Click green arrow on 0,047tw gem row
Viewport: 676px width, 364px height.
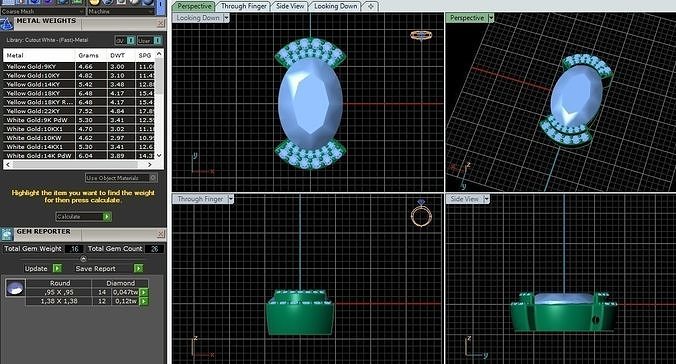pos(144,292)
